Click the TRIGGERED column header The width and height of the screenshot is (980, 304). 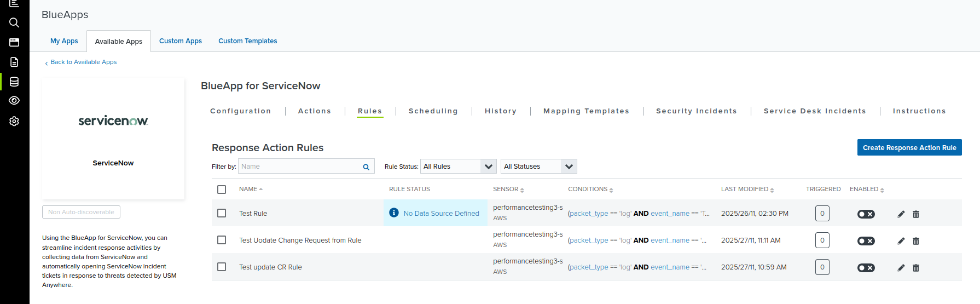coord(823,190)
